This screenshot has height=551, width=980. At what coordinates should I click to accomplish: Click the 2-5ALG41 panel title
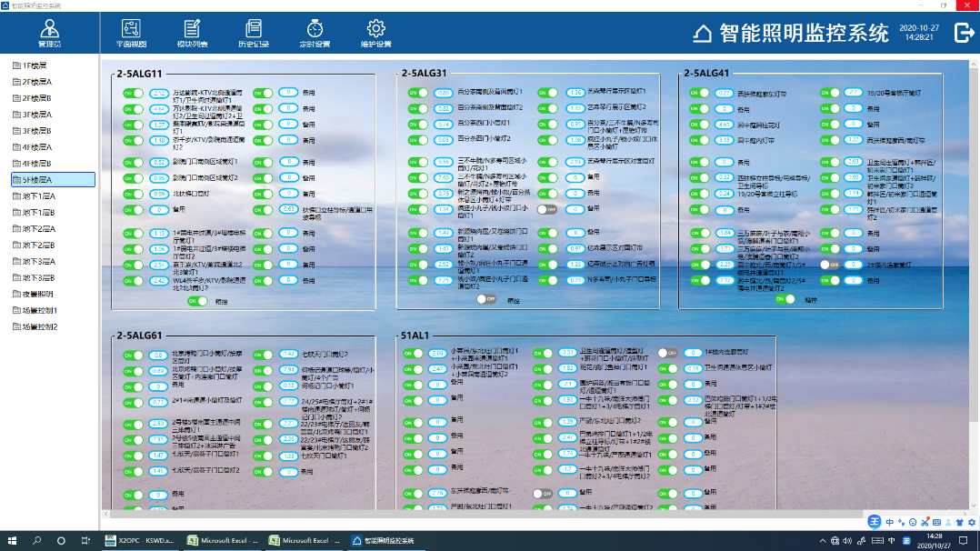coord(707,73)
